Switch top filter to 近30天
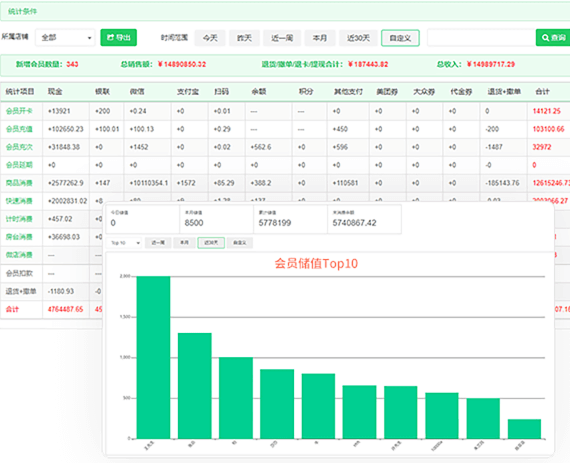 pos(358,38)
